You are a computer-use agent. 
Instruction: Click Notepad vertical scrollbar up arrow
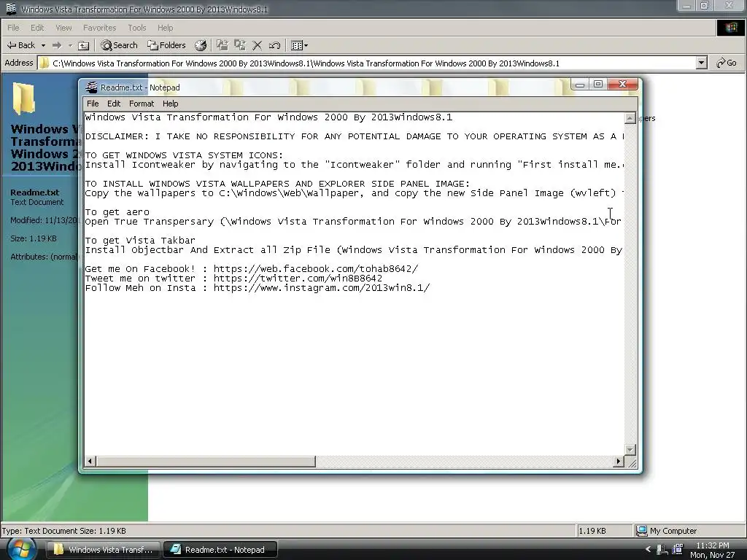(x=630, y=118)
